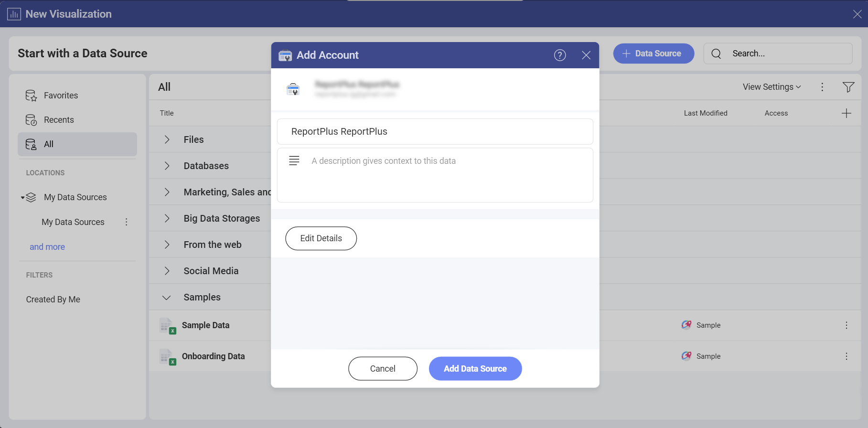Expand the From the web category
Viewport: 868px width, 428px height.
point(167,245)
